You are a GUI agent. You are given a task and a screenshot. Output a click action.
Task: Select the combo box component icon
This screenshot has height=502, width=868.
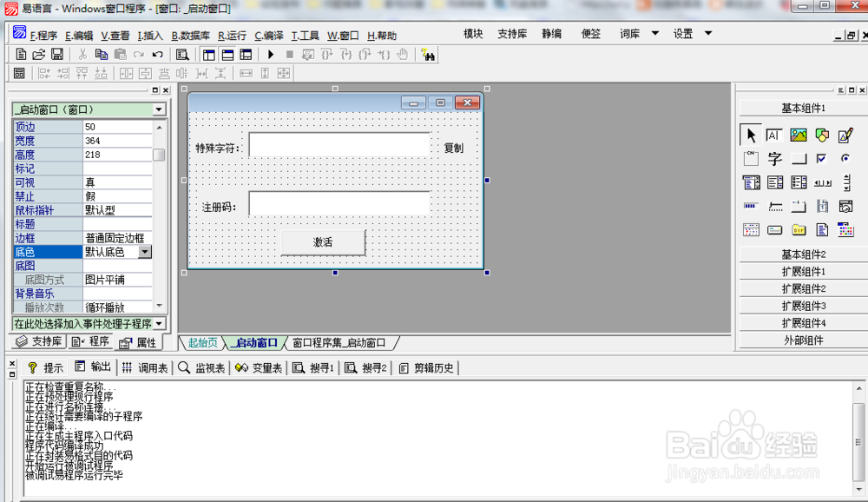751,182
